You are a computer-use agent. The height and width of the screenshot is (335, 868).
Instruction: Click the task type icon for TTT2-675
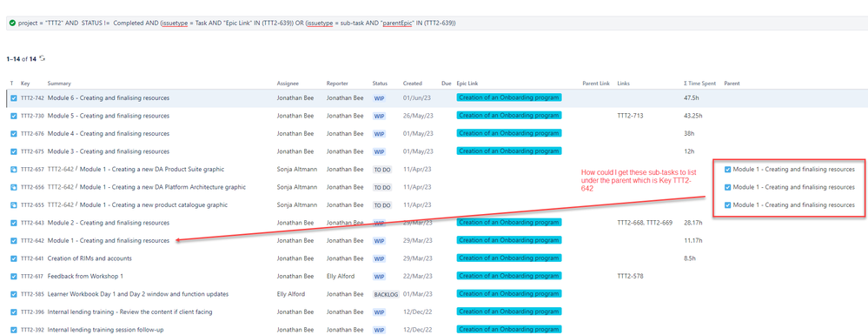coord(14,151)
